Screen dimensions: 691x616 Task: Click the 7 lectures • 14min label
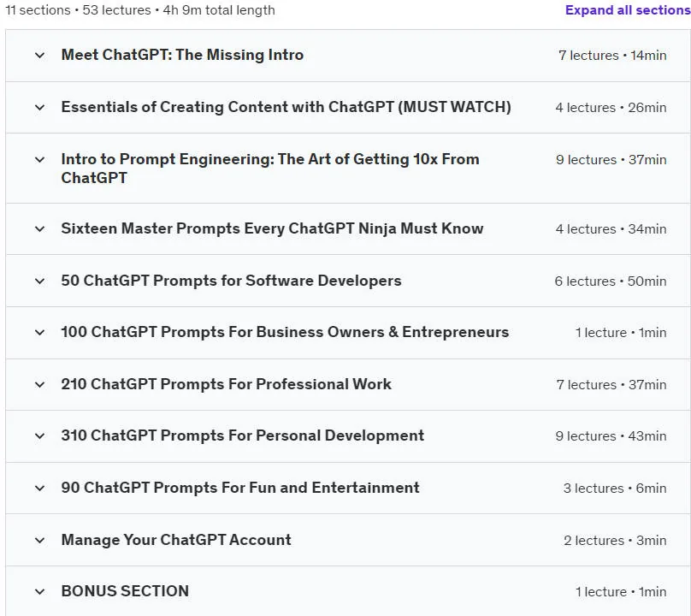click(x=612, y=55)
